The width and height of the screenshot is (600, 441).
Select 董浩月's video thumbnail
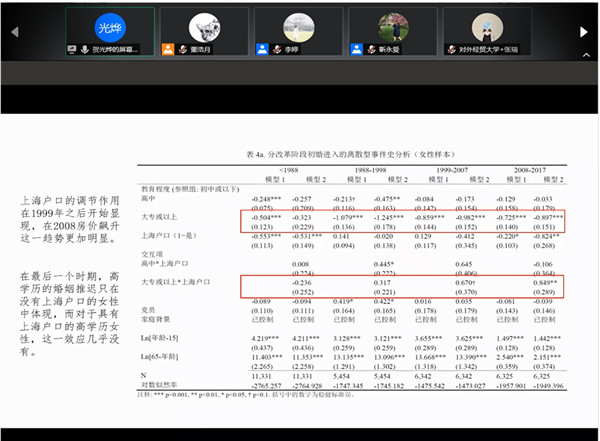click(203, 31)
